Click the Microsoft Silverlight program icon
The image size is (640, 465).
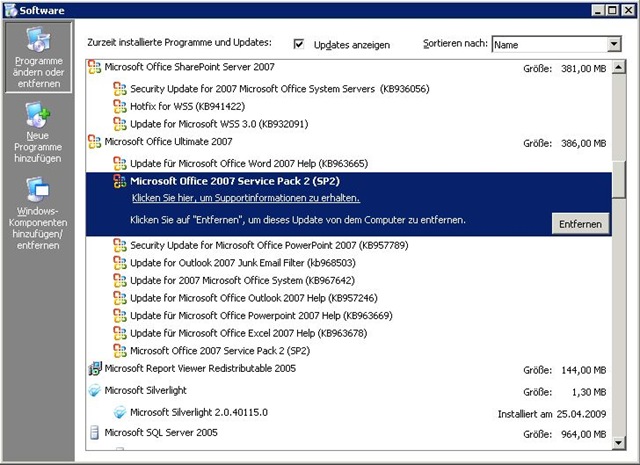pyautogui.click(x=95, y=390)
